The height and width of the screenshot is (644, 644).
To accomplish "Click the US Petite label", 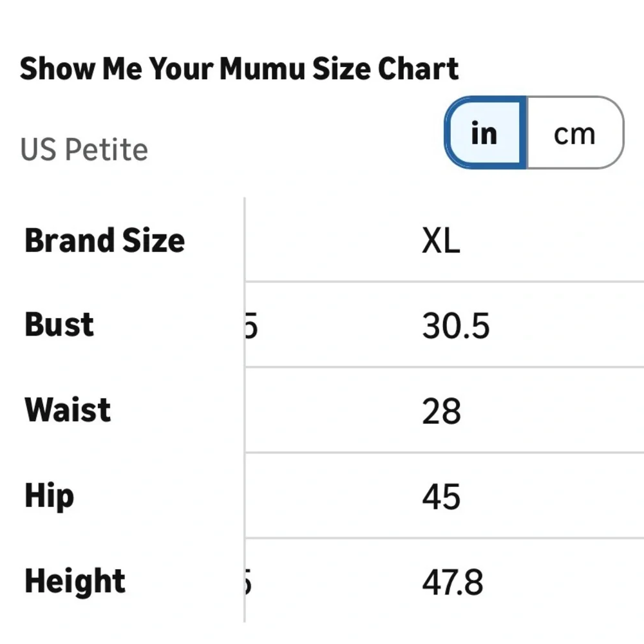I will click(84, 149).
